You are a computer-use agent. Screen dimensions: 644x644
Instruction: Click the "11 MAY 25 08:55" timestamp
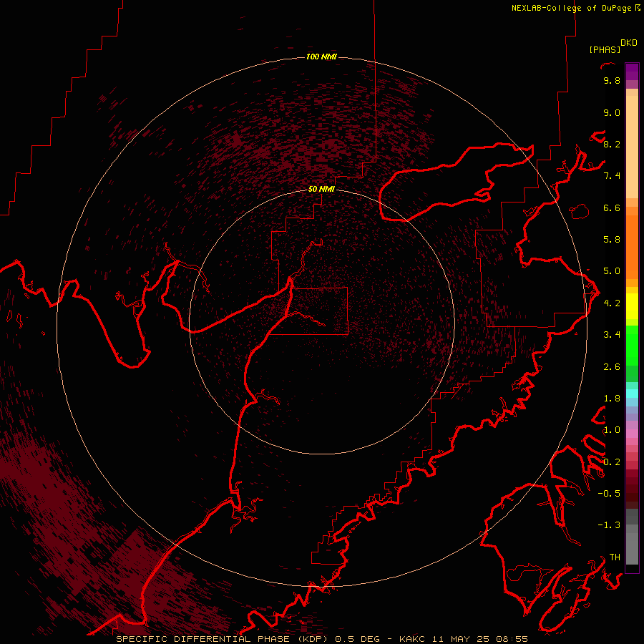tap(479, 639)
